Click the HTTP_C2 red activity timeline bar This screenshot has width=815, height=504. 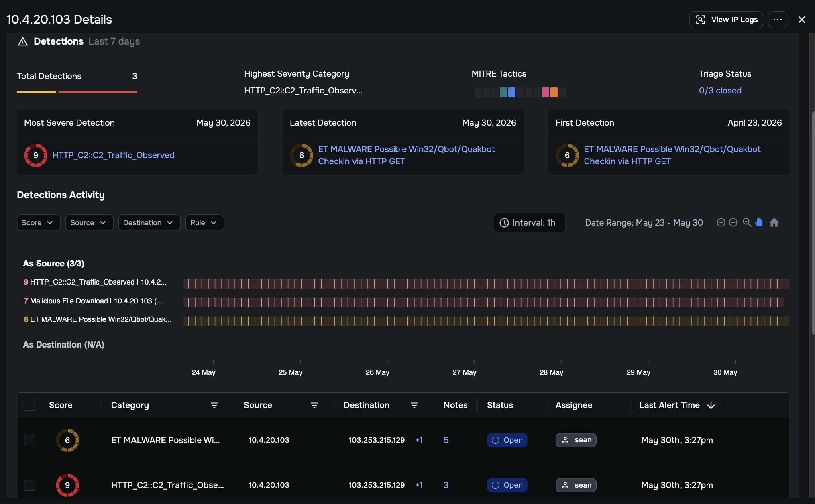click(486, 284)
